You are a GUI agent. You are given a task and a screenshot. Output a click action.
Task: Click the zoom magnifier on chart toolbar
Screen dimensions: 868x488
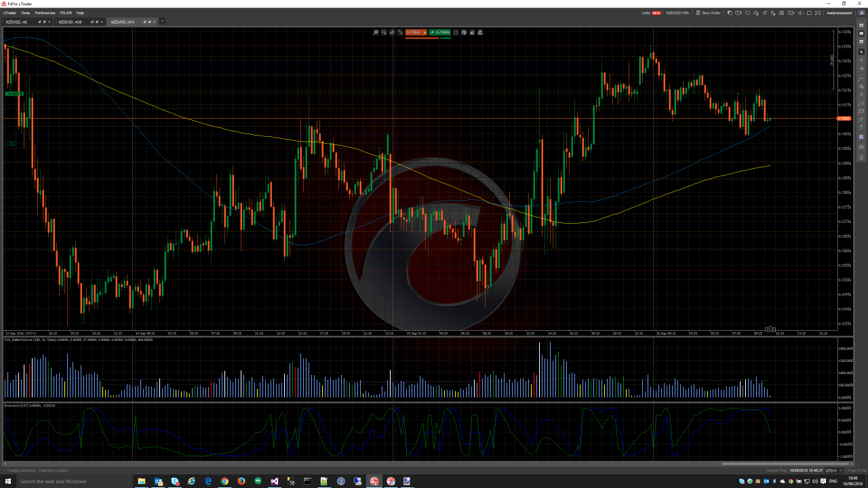pos(376,32)
